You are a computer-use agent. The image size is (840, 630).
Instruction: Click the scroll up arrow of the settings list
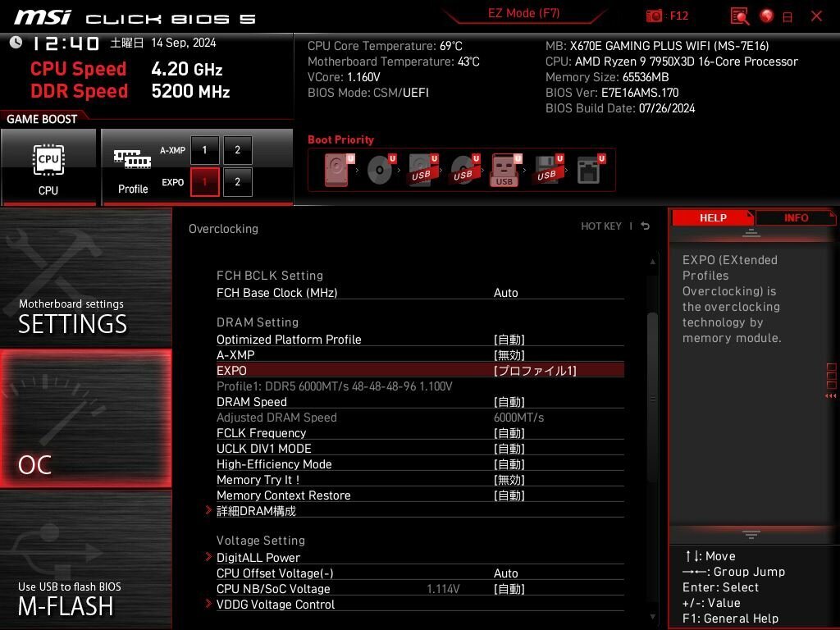click(x=652, y=262)
